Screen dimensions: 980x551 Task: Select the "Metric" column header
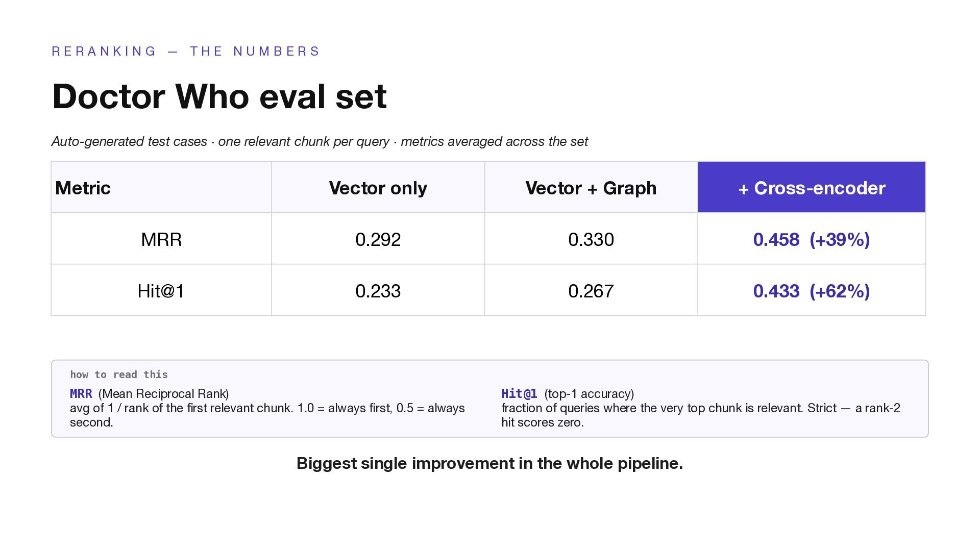point(83,188)
